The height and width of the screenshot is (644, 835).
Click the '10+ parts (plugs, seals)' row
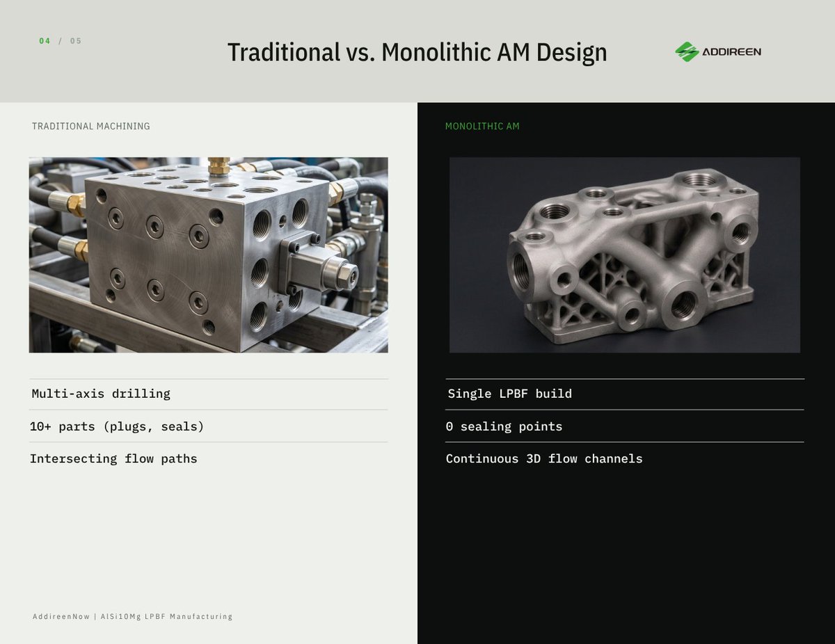208,426
